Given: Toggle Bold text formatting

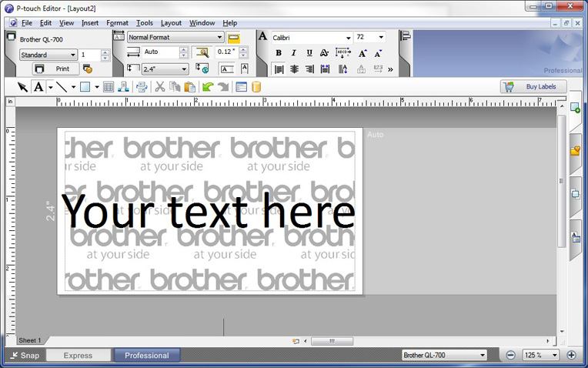Looking at the screenshot, I should 279,53.
